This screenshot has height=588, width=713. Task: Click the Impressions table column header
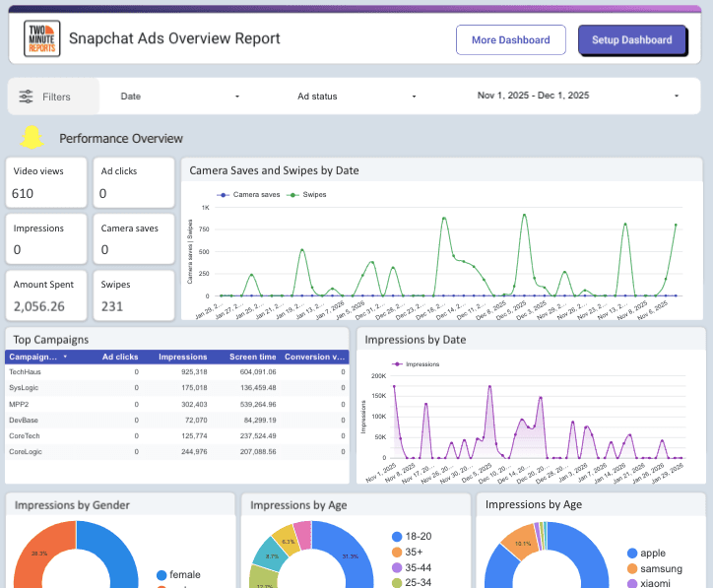coord(183,357)
